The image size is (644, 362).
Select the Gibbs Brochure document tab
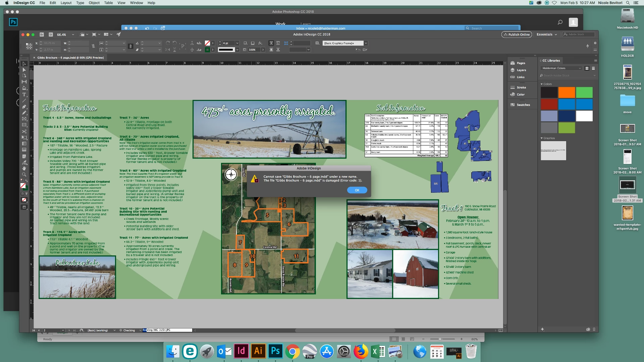(70, 58)
